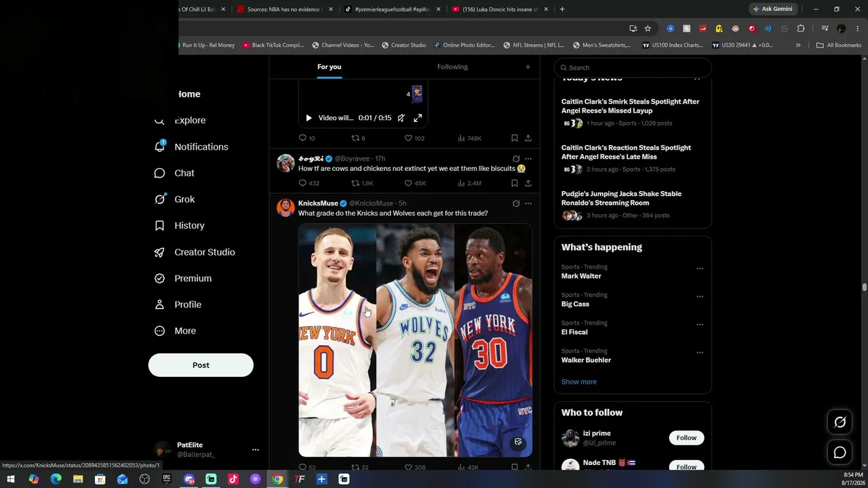Bookmark the Boyravee cows post
The width and height of the screenshot is (868, 488).
(x=515, y=183)
